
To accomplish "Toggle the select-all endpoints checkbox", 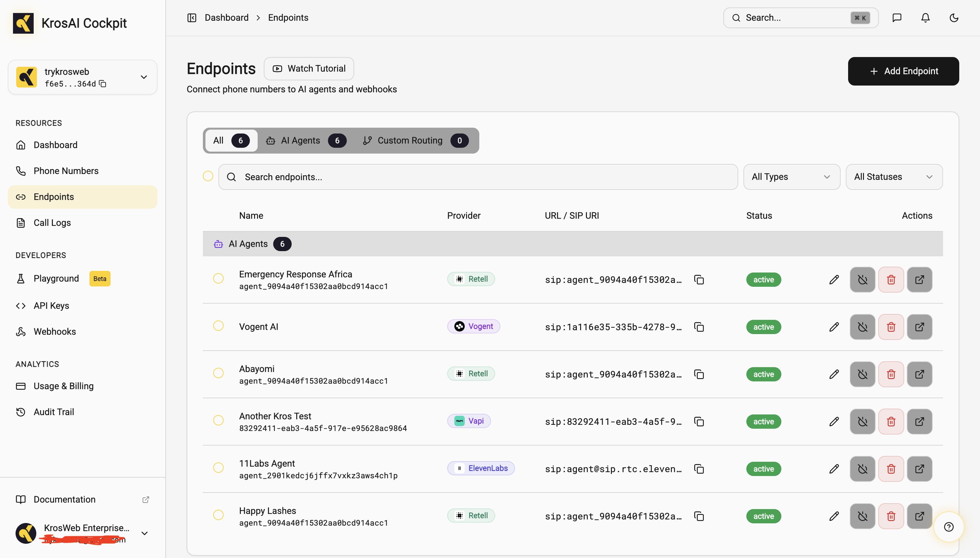I will 208,176.
